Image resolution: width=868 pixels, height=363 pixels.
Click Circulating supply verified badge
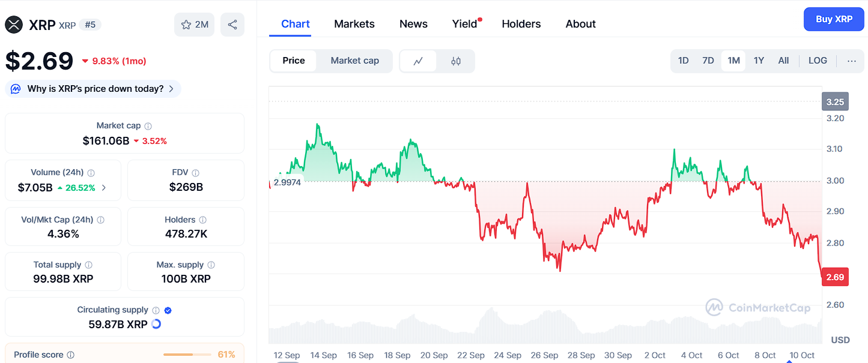(x=168, y=310)
